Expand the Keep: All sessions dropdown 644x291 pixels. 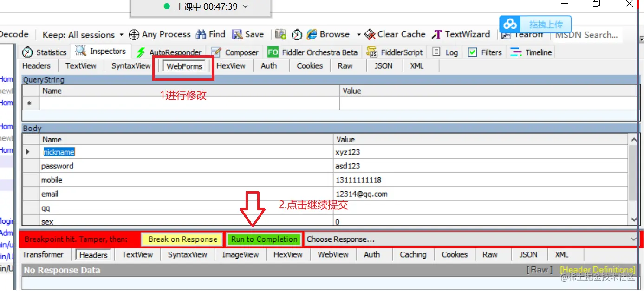coord(121,35)
